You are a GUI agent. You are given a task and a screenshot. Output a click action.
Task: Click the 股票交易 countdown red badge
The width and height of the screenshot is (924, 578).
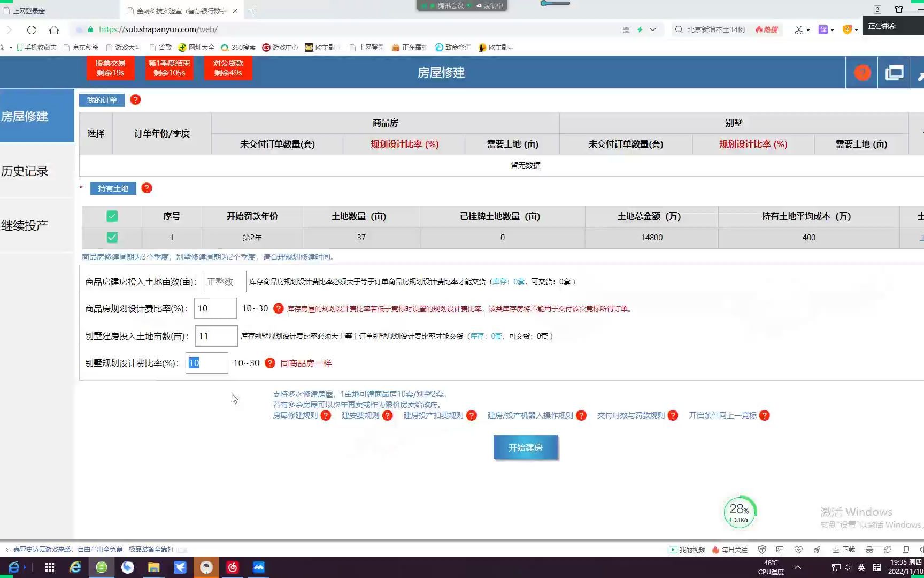click(x=111, y=68)
